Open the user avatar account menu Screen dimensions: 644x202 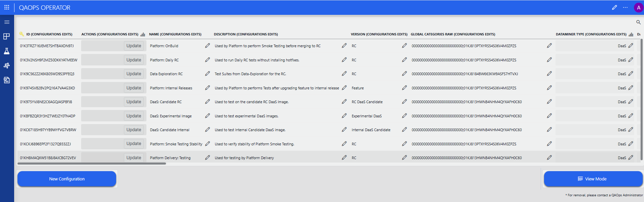click(638, 7)
